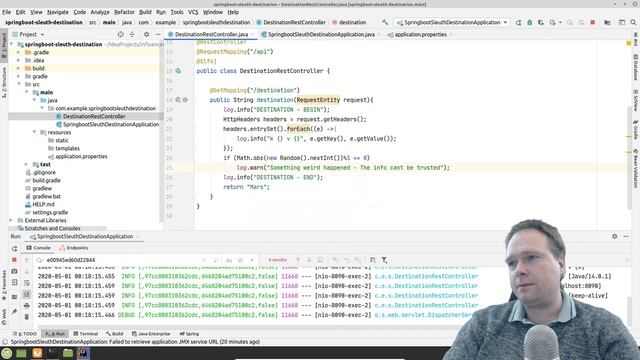Screen dimensions: 640x360
Task: Toggle scroll to end in console
Action: (27, 294)
